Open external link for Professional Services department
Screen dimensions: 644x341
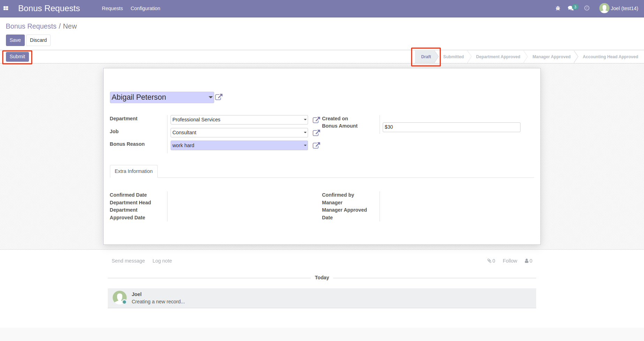click(316, 120)
